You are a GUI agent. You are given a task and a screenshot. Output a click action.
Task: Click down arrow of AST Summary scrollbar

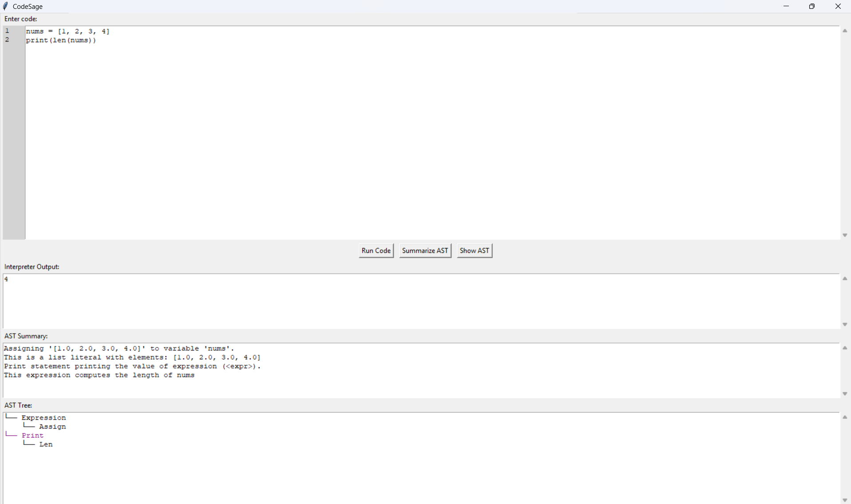coord(845,394)
